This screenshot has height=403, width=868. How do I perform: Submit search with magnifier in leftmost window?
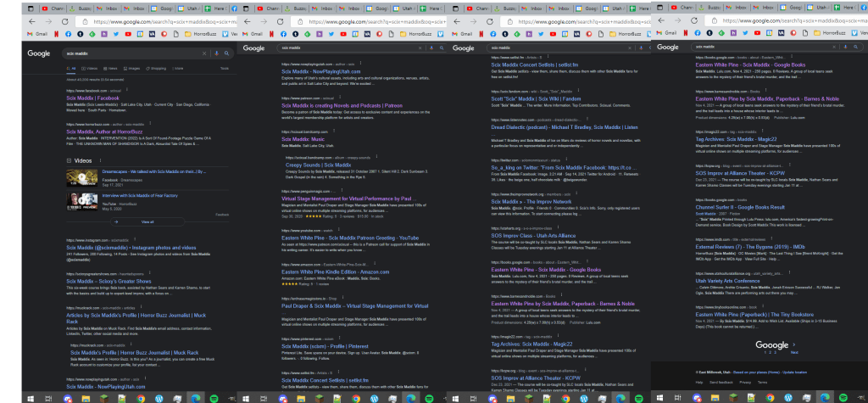226,53
